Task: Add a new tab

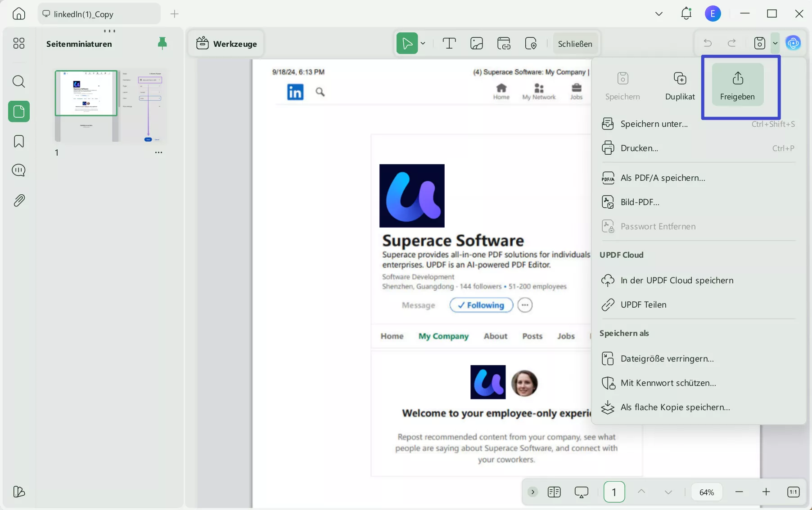Action: 175,14
